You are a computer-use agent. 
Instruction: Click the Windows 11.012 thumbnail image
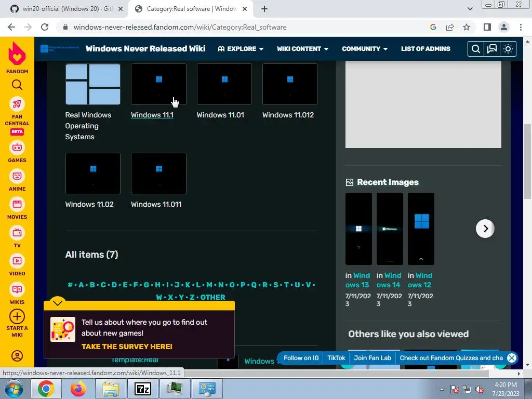pyautogui.click(x=290, y=84)
